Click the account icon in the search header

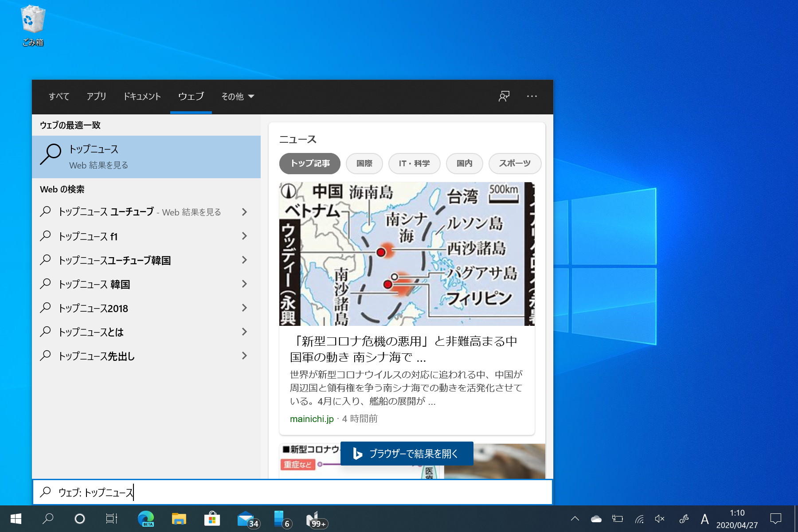pyautogui.click(x=504, y=97)
